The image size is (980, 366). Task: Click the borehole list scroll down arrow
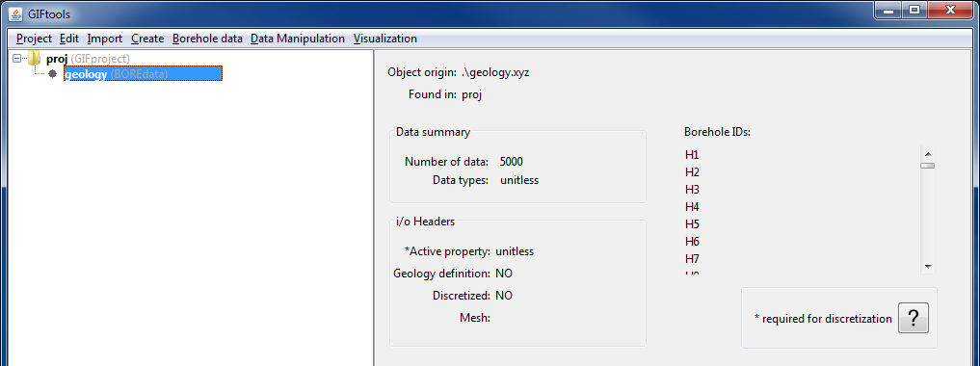pos(928,267)
